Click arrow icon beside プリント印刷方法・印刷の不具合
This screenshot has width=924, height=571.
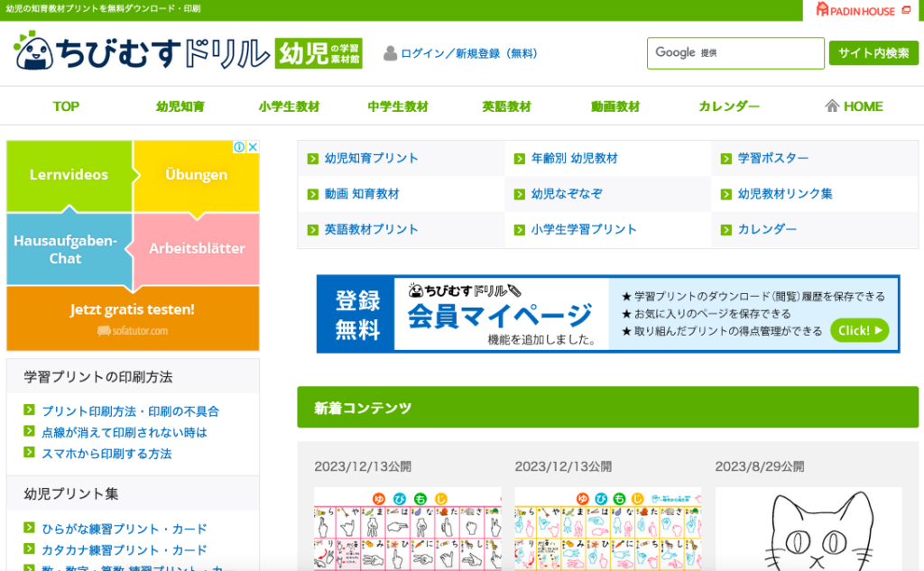pos(29,410)
